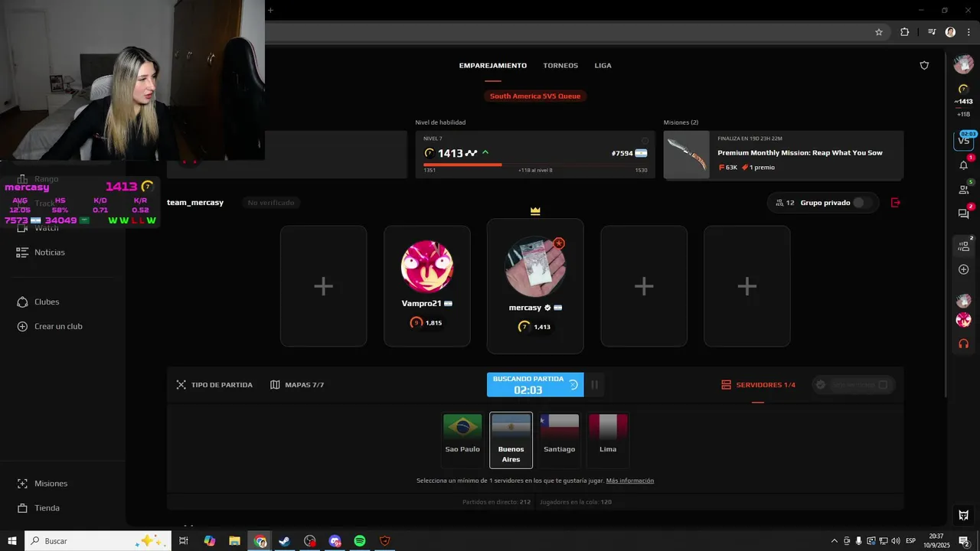Open browser media control icon
The width and height of the screenshot is (980, 551).
point(932,32)
